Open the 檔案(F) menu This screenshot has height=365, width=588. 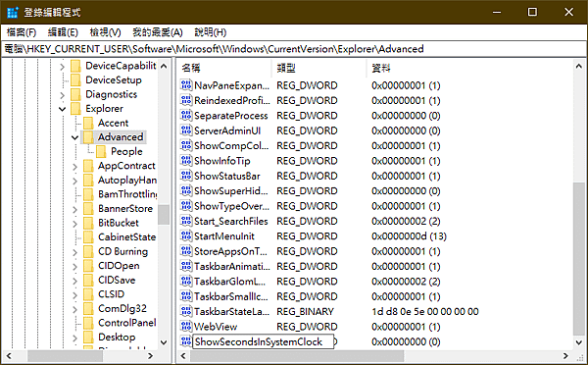coord(22,32)
